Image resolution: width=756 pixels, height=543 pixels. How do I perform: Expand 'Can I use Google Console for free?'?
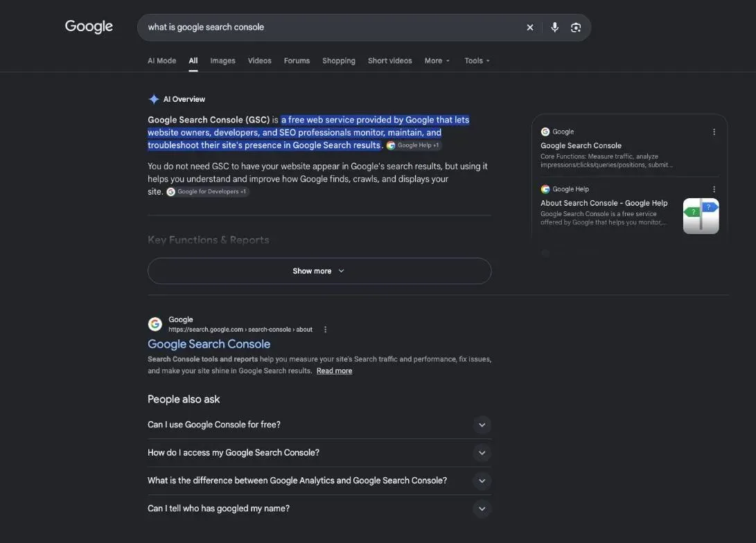point(319,425)
